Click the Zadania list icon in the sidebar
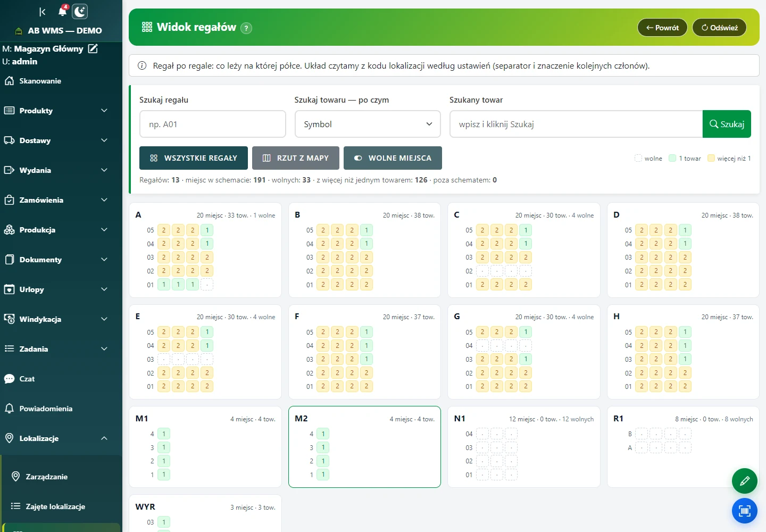This screenshot has width=766, height=532. (x=9, y=349)
